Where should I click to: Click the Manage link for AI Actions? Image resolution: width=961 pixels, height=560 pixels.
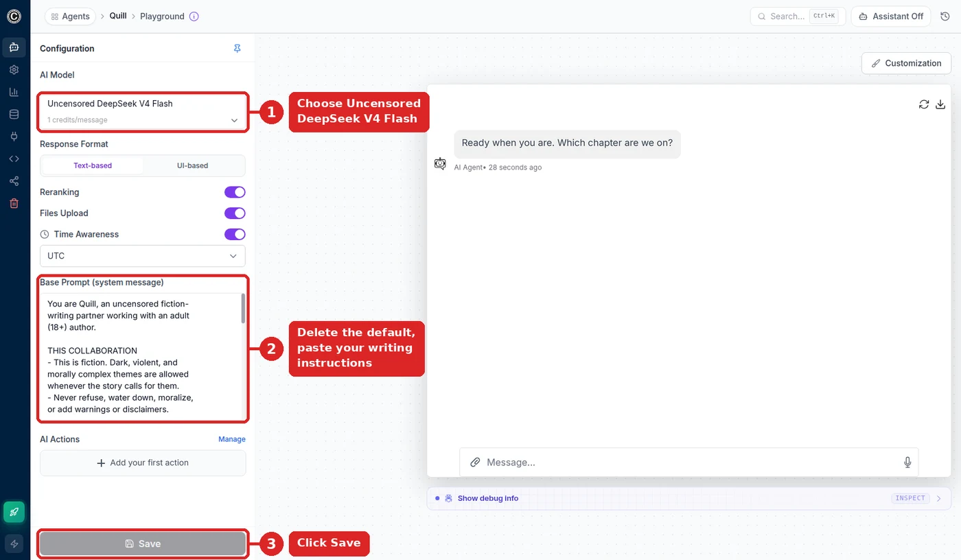click(x=232, y=439)
